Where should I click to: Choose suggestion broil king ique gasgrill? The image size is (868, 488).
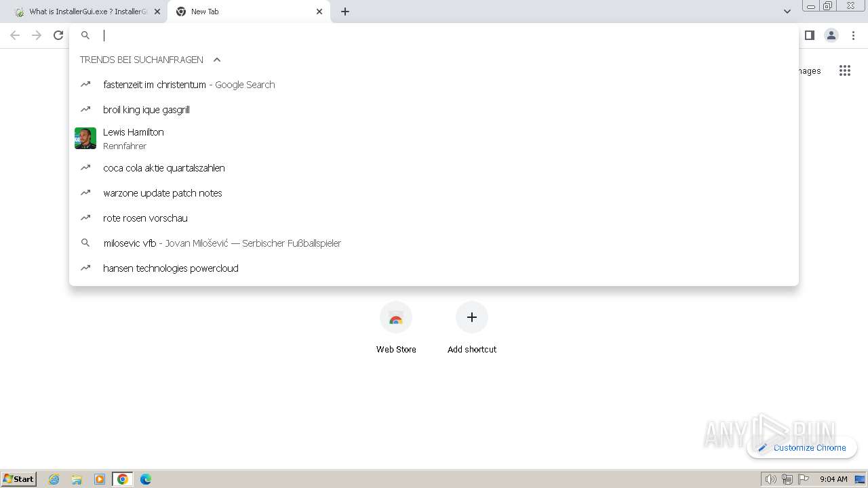[434, 110]
